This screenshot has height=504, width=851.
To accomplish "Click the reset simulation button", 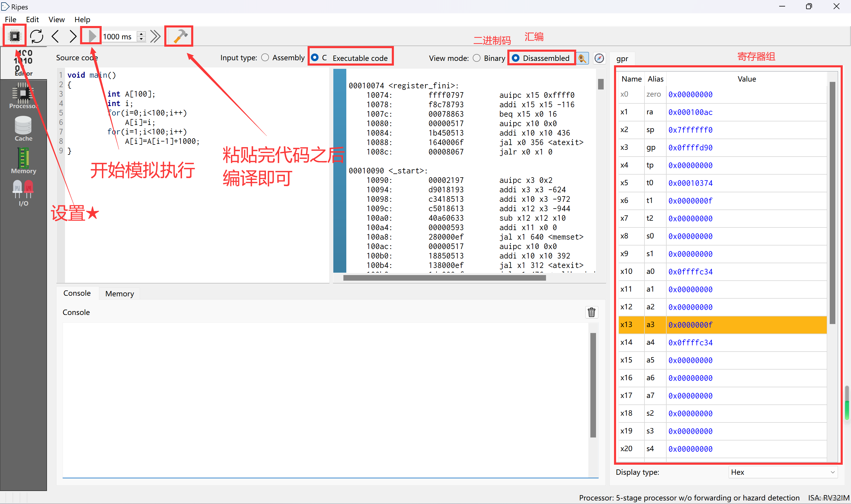I will pos(36,36).
